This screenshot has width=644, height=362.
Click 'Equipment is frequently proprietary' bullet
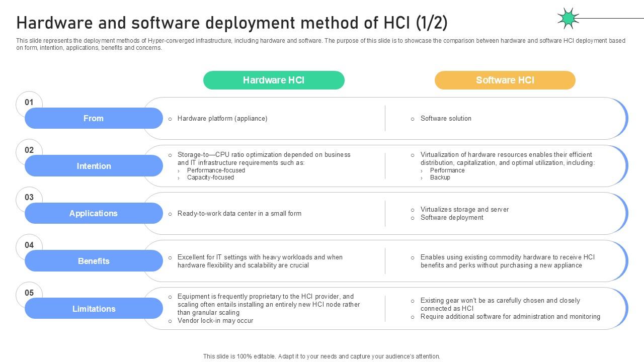point(269,305)
